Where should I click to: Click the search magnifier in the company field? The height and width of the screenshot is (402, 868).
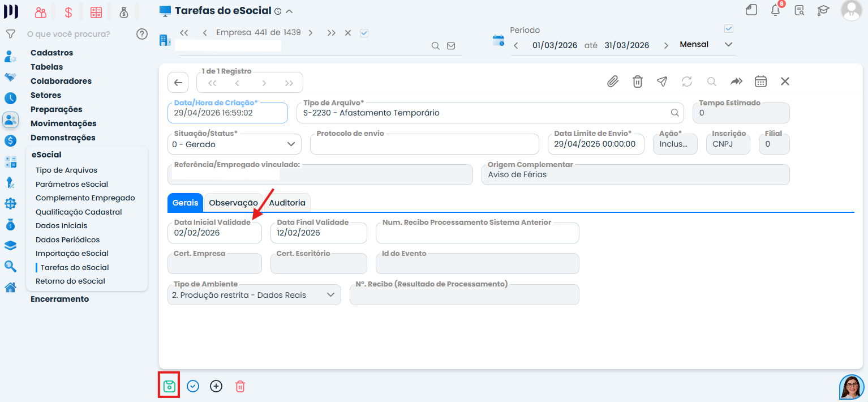pos(435,46)
